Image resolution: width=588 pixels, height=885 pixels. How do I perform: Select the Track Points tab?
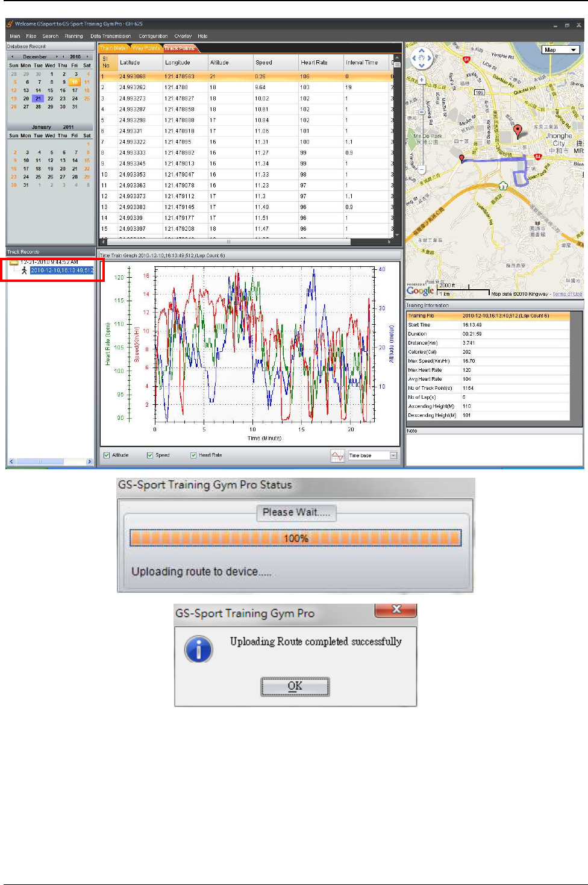(x=180, y=48)
